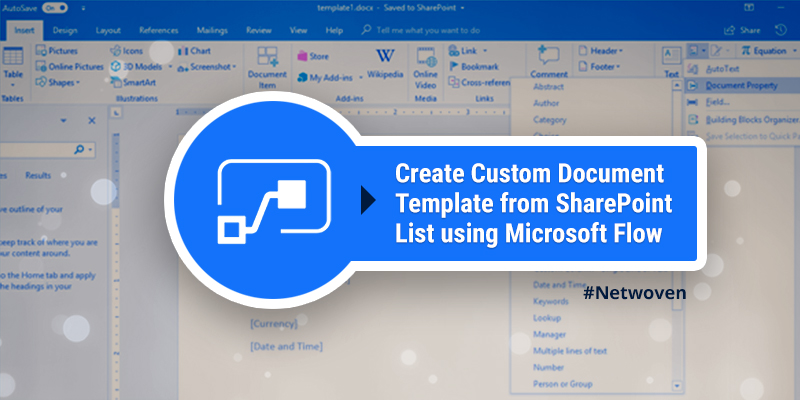Screen dimensions: 800x400
Task: Open the Navigation pane options arrow
Action: click(63, 121)
